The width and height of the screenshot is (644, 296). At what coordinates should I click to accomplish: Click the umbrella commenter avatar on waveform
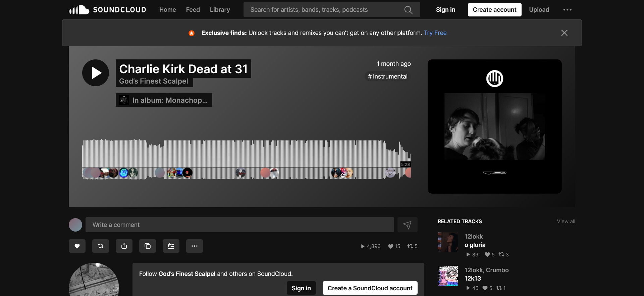(x=274, y=173)
